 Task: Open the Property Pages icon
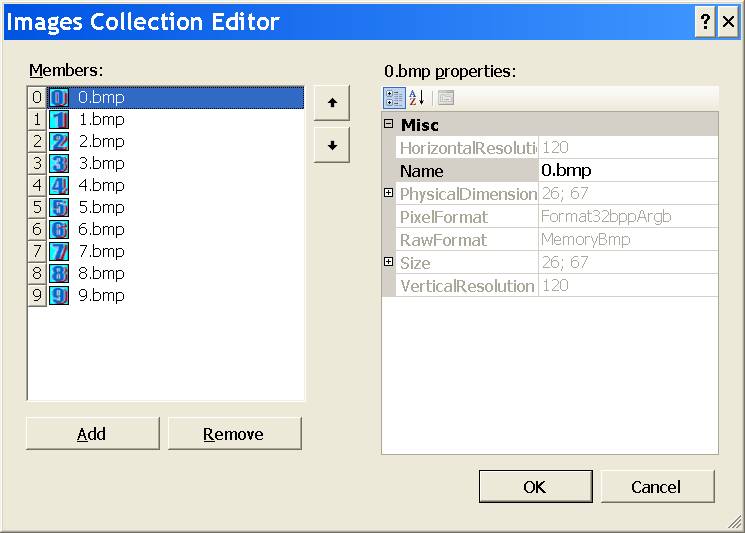[446, 97]
